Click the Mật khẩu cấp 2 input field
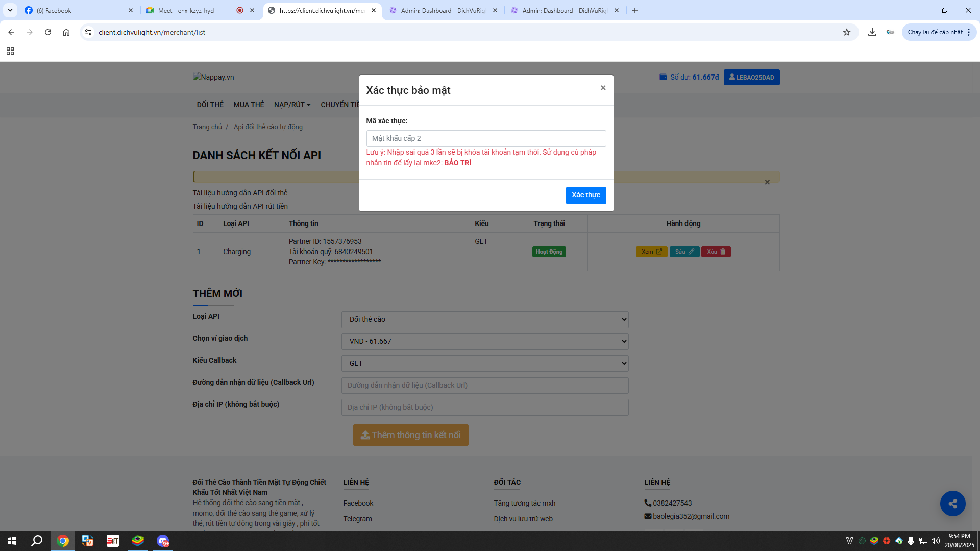Viewport: 980px width, 551px height. point(485,138)
